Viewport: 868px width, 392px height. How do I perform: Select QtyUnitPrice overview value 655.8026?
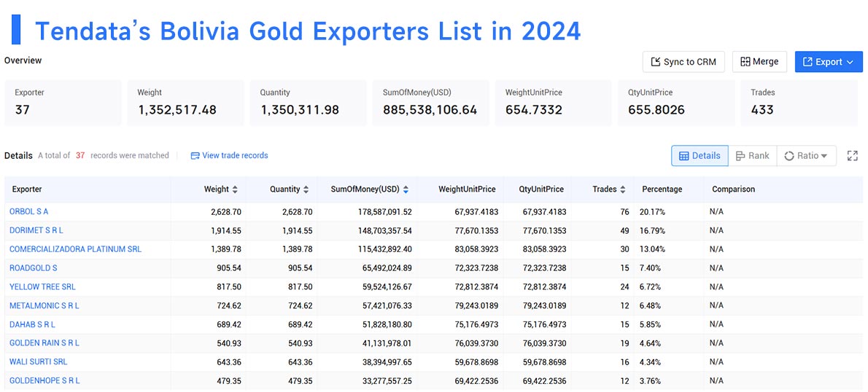(656, 109)
